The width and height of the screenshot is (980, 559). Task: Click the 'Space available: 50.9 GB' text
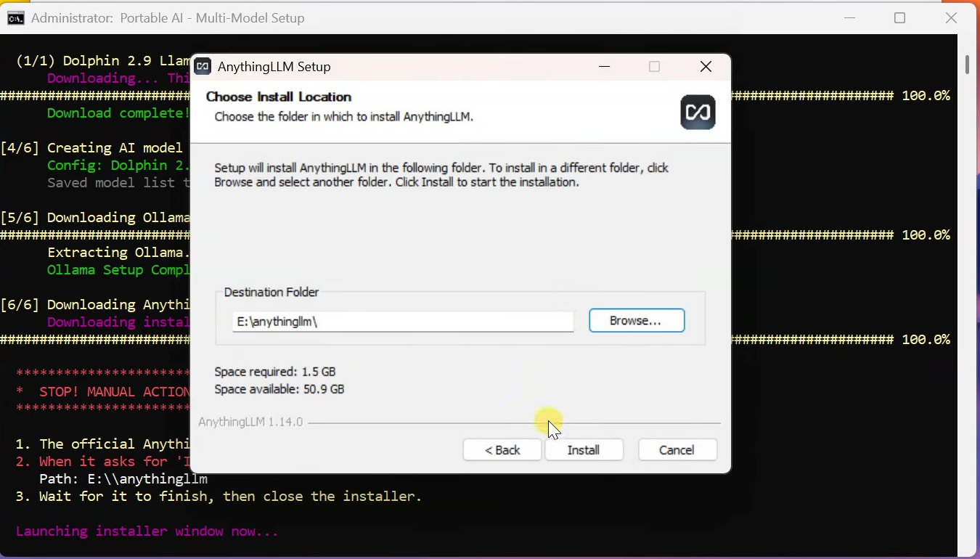click(x=279, y=389)
